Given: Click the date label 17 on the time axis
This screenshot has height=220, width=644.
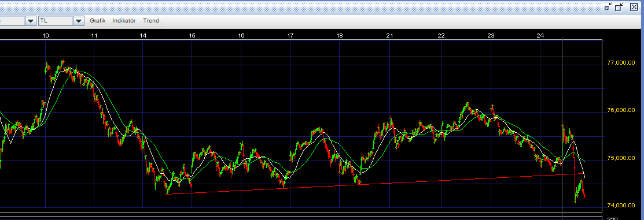Looking at the screenshot, I should (x=290, y=36).
